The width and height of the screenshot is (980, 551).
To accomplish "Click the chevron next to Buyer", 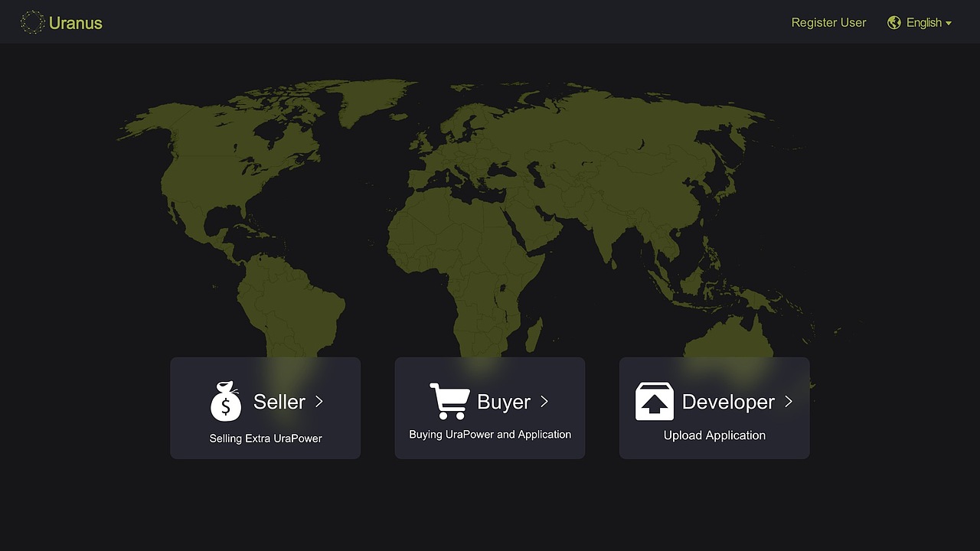I will (x=544, y=402).
